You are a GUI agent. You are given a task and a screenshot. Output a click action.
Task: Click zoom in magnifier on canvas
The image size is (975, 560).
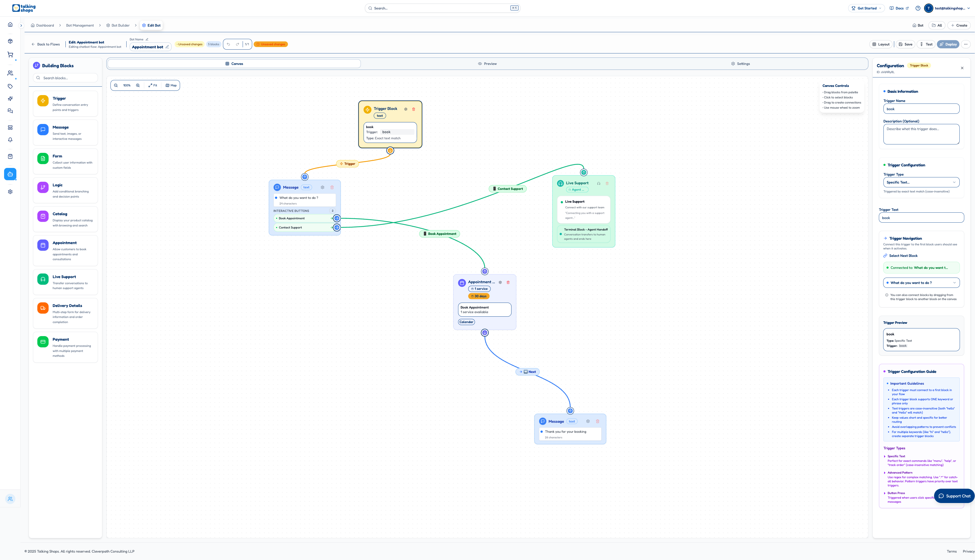[x=138, y=85]
